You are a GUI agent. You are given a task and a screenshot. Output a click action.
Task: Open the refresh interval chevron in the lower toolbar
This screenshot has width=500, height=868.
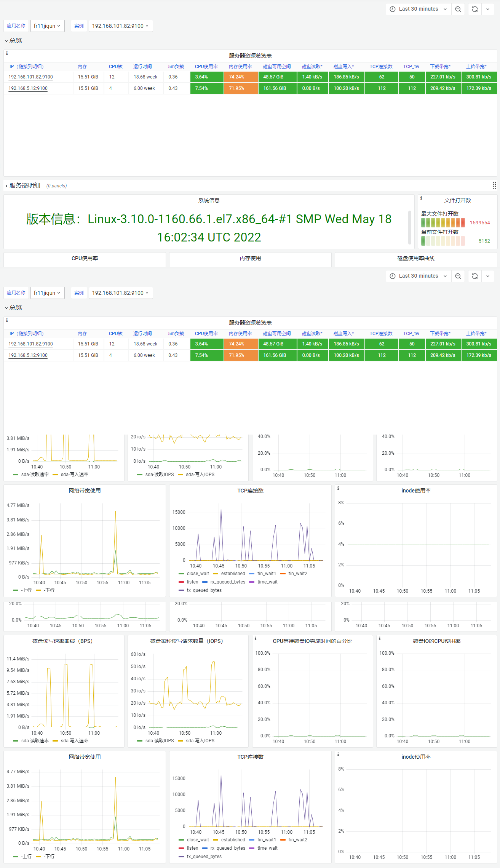pyautogui.click(x=488, y=276)
